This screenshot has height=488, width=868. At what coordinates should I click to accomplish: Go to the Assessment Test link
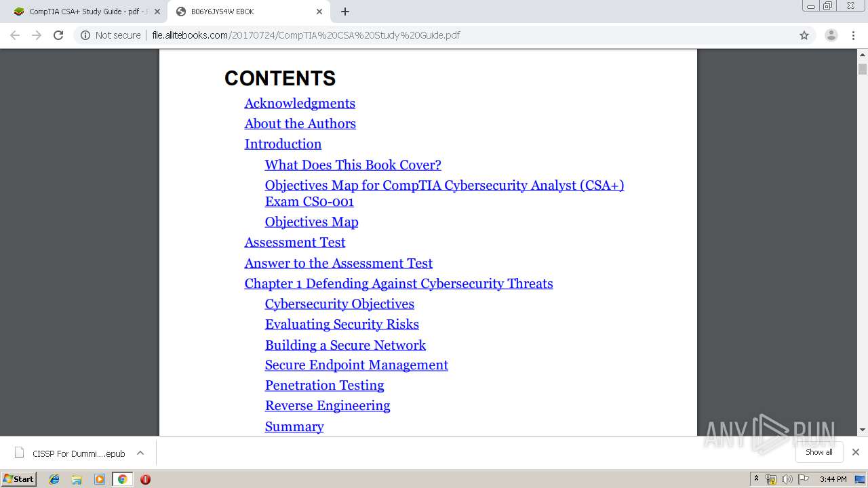point(294,242)
